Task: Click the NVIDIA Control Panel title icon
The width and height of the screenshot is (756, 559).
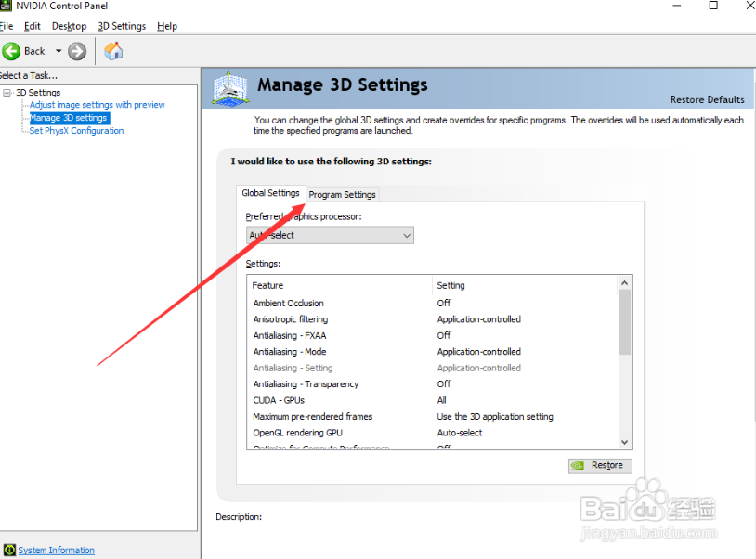Action: point(6,6)
